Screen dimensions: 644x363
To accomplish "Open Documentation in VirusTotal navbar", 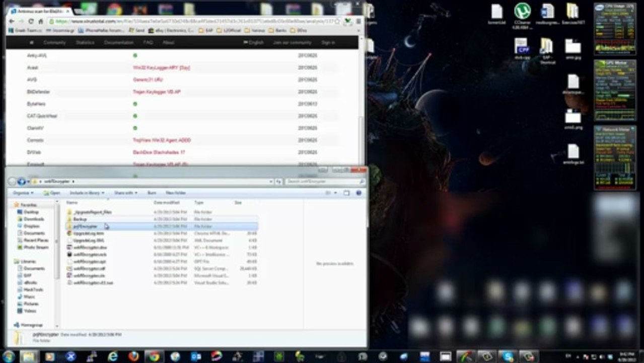I will (119, 43).
